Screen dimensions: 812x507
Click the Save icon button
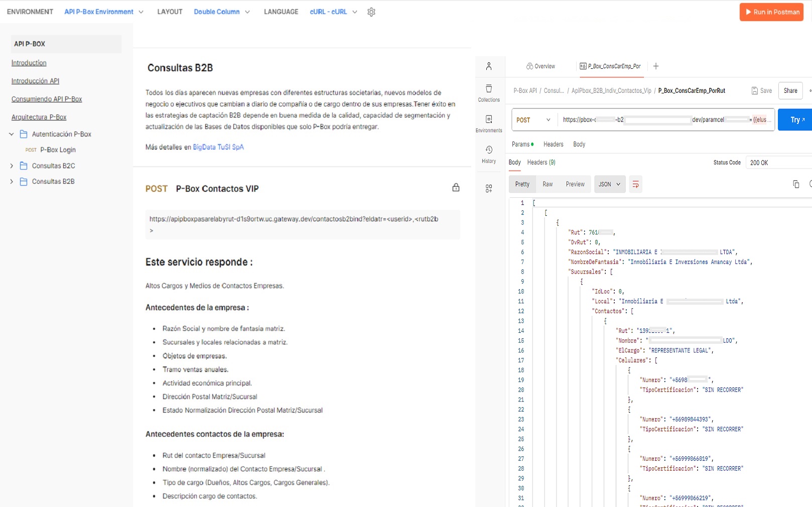[762, 91]
